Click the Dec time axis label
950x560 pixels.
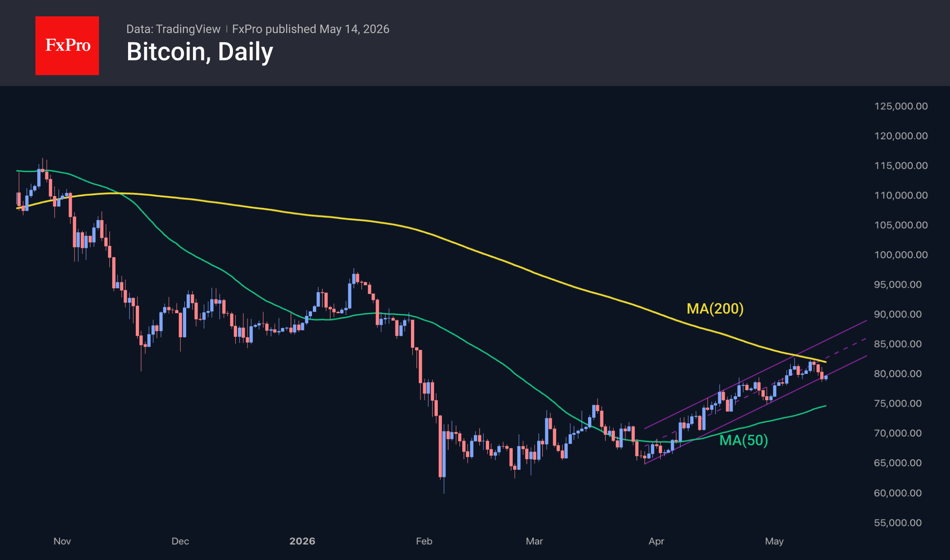(x=180, y=541)
